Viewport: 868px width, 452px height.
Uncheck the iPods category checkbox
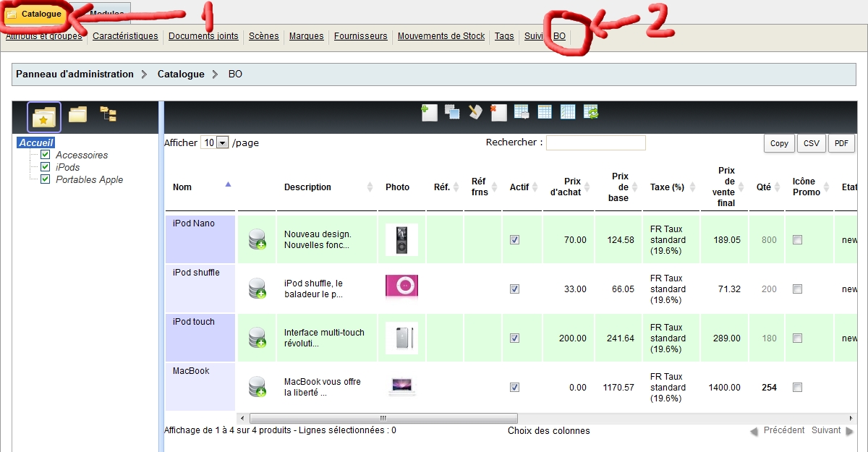click(x=46, y=167)
